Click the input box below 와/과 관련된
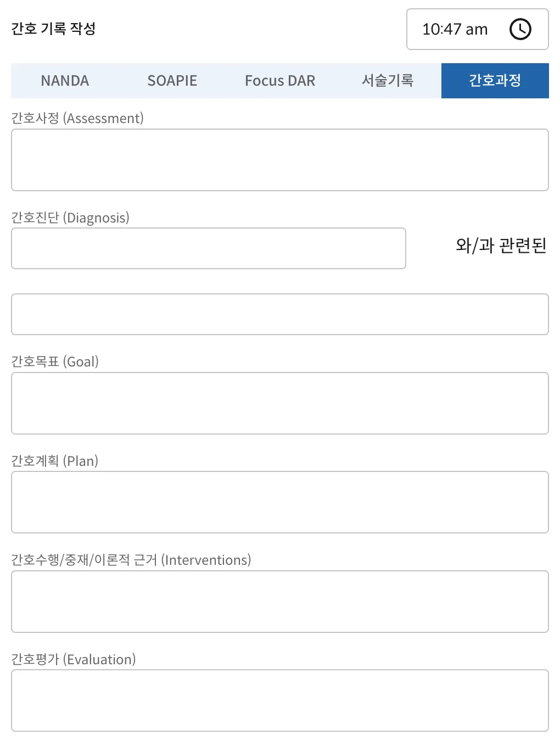Screen dimensions: 560x745 coord(280,314)
